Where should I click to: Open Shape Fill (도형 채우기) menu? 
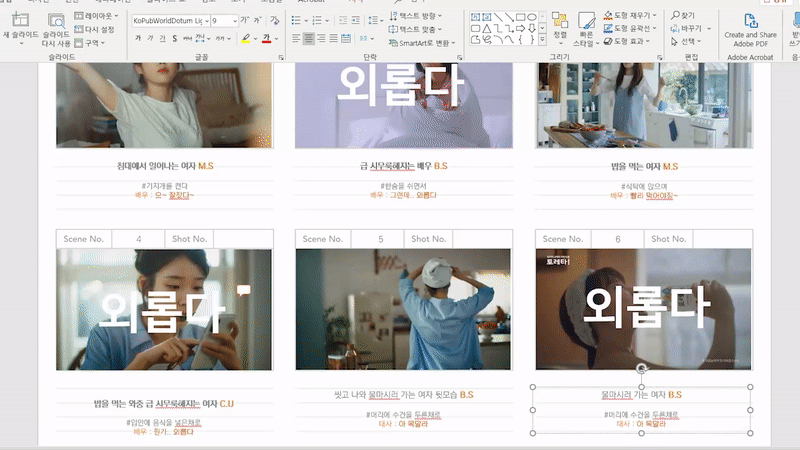click(x=630, y=15)
